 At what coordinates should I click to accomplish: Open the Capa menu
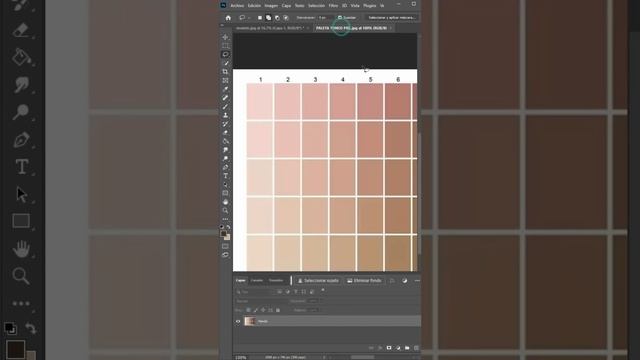tap(287, 6)
